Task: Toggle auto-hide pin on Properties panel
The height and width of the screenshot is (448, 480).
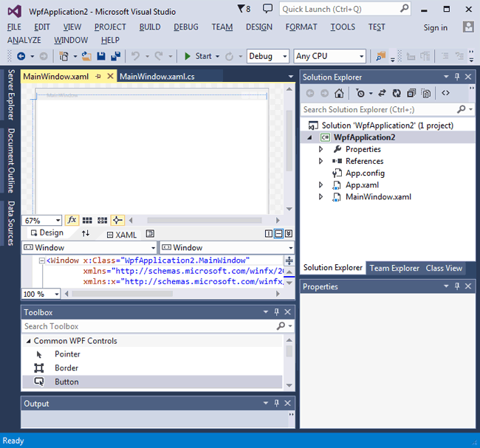Action: (x=457, y=286)
